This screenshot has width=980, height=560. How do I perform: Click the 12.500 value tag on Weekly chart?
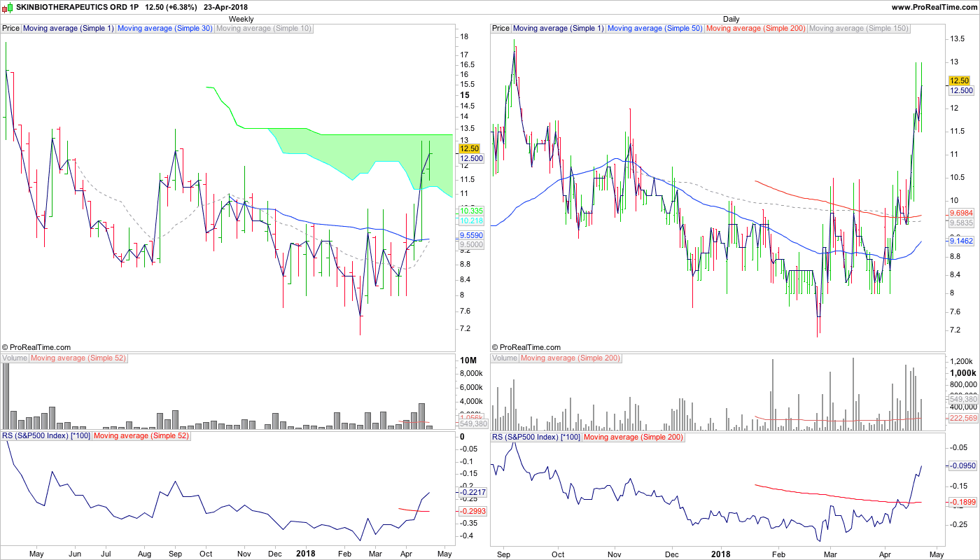point(470,159)
